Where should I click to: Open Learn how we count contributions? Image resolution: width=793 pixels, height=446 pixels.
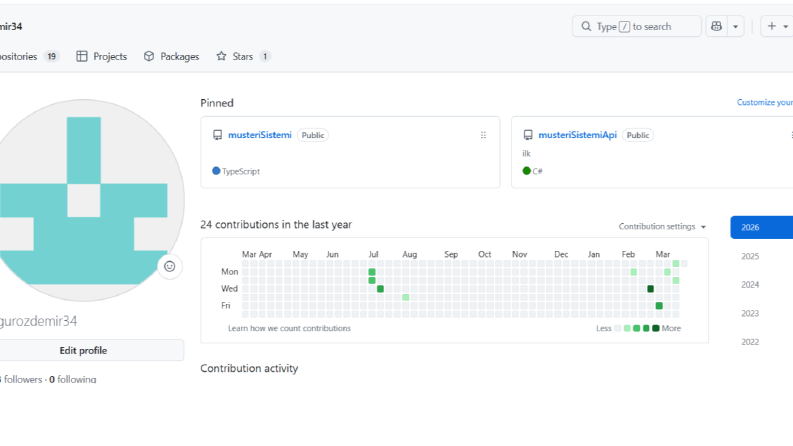[289, 328]
